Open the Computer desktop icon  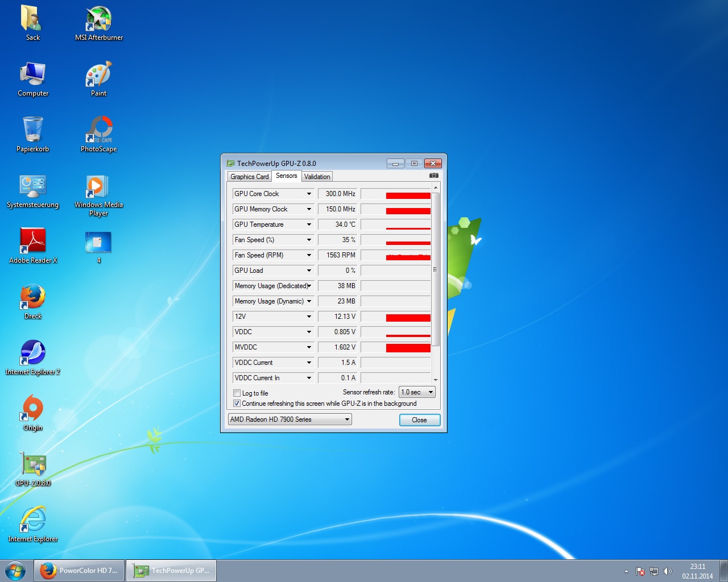[33, 78]
